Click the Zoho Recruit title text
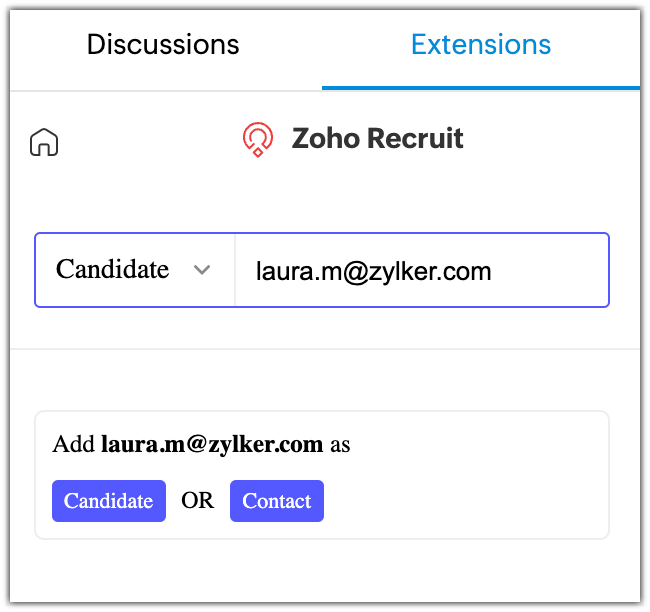650x612 pixels. (x=377, y=138)
